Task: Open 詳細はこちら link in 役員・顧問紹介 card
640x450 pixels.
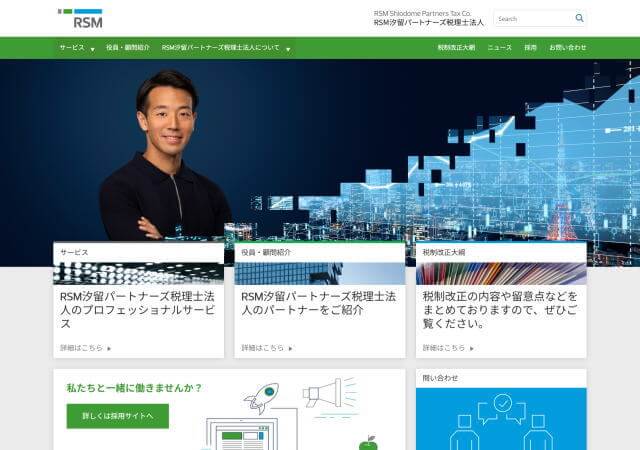Action: click(262, 348)
